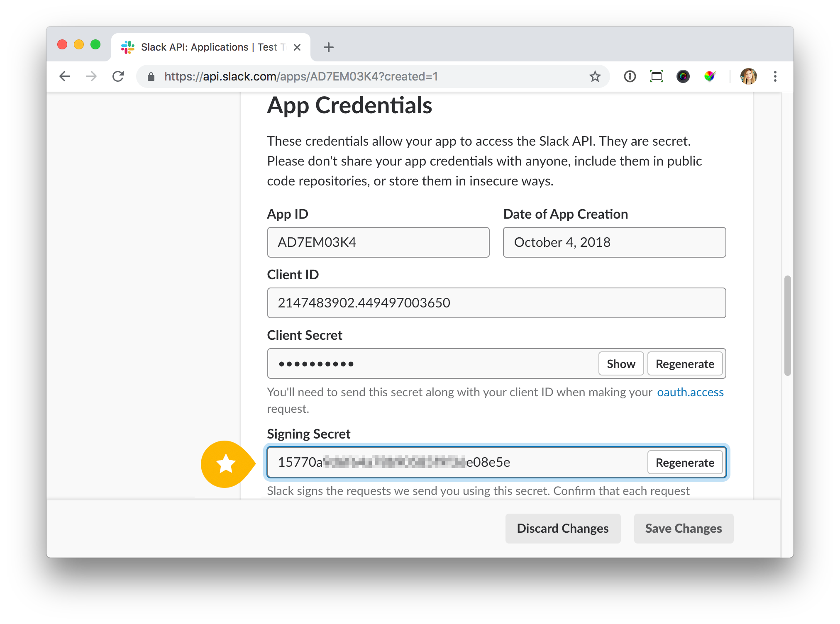
Task: Click the padlock icon in the address bar
Action: click(x=151, y=76)
